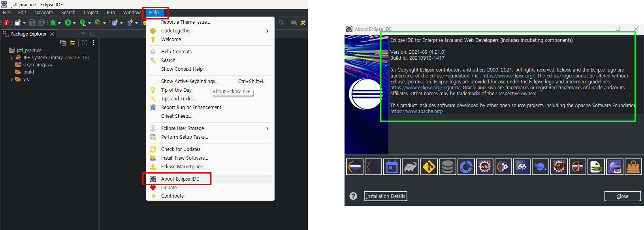644x230 pixels.
Task: Click the Eclipse C/C++ plugin icon
Action: 373,167
